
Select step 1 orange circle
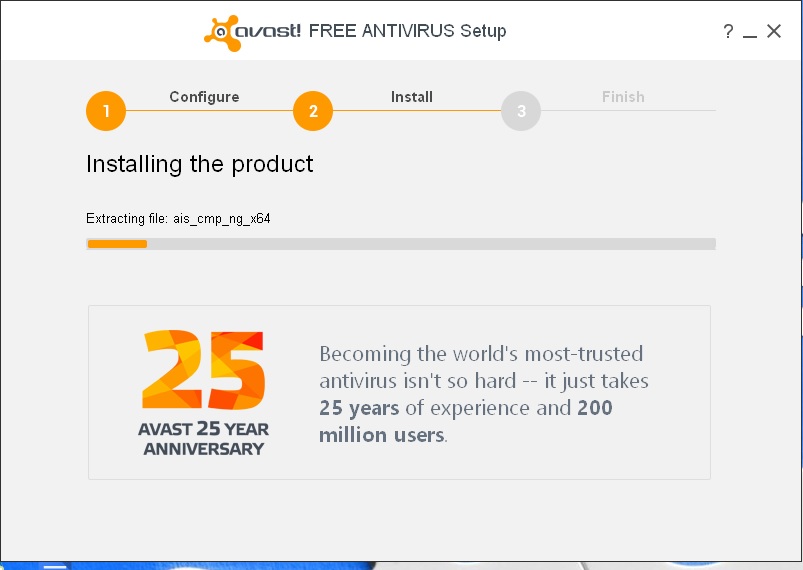tap(106, 111)
